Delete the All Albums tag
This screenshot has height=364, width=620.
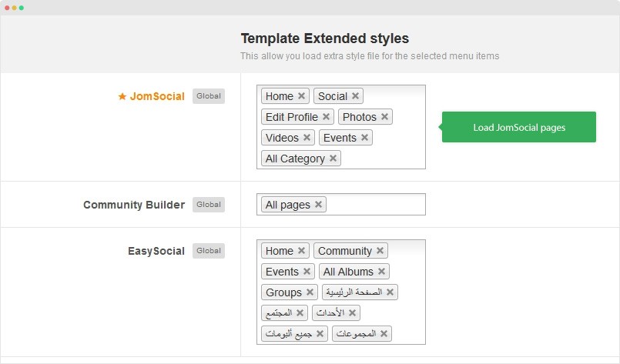[x=381, y=272]
